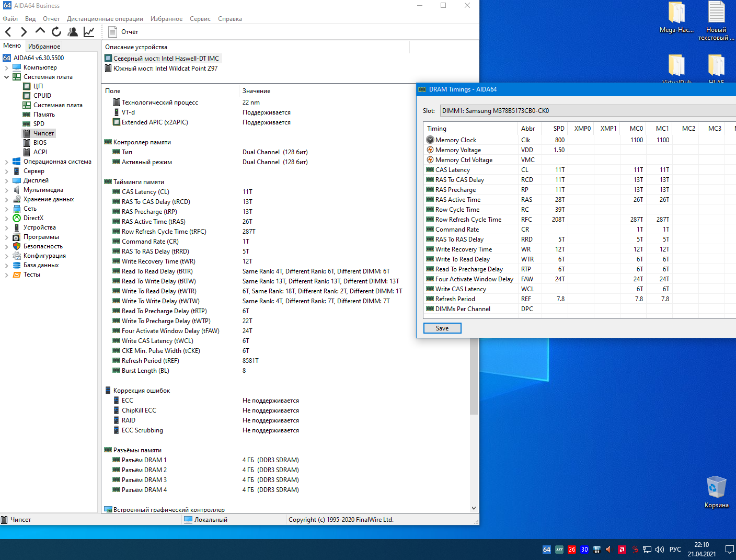The width and height of the screenshot is (736, 560).
Task: Open the notification center icon on the taskbar
Action: tap(729, 550)
